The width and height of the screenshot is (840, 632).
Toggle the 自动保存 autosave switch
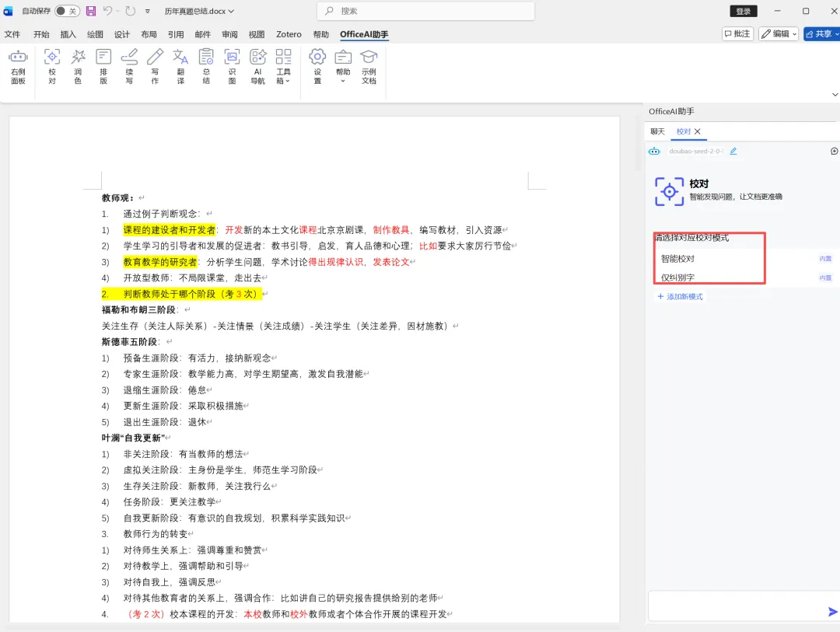[x=67, y=11]
